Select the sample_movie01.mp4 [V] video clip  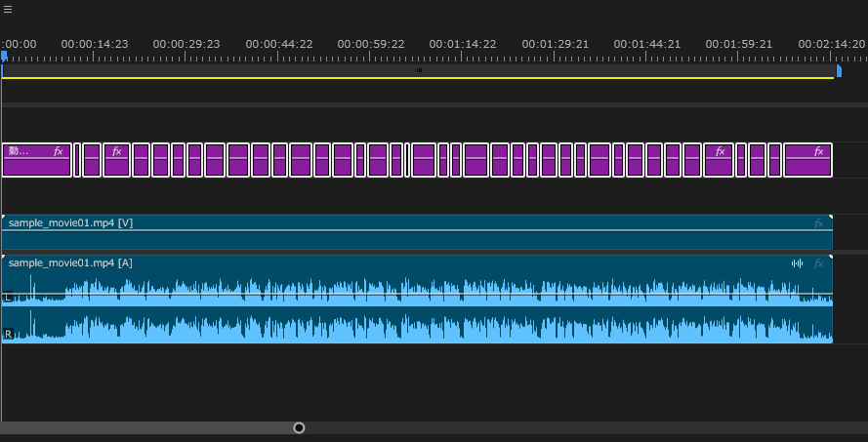tap(417, 232)
